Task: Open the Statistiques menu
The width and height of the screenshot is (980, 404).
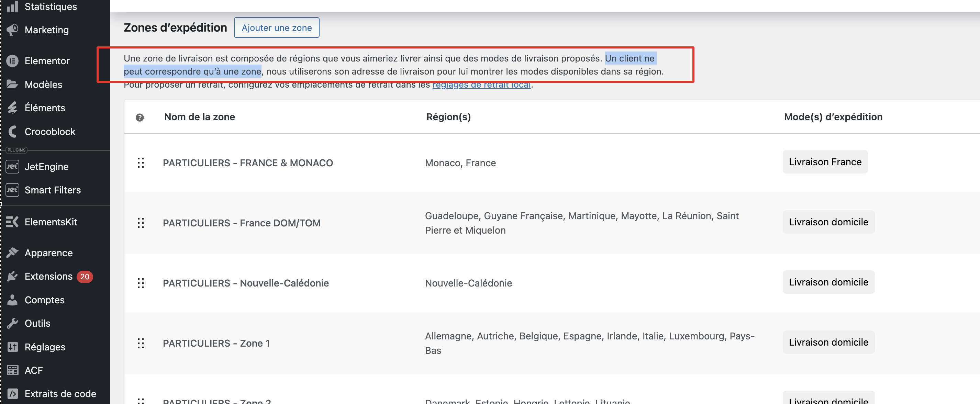Action: (51, 7)
